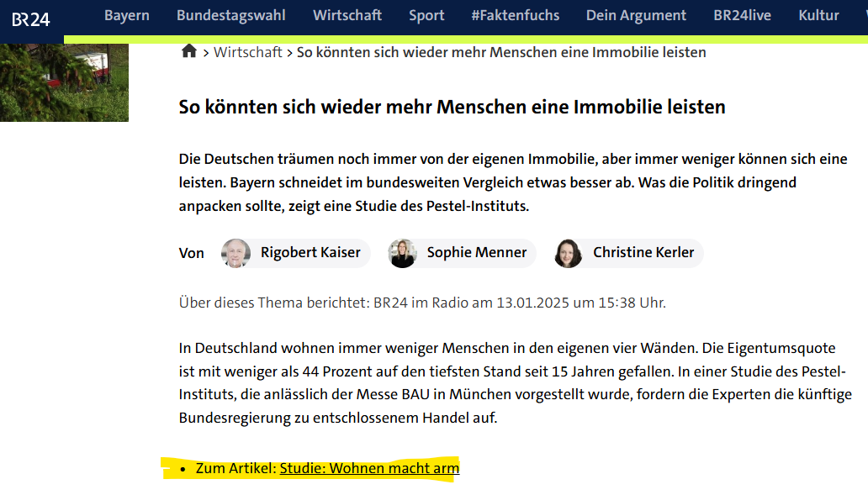Open Christine Kerler's author avatar
This screenshot has height=495, width=868.
pyautogui.click(x=569, y=253)
